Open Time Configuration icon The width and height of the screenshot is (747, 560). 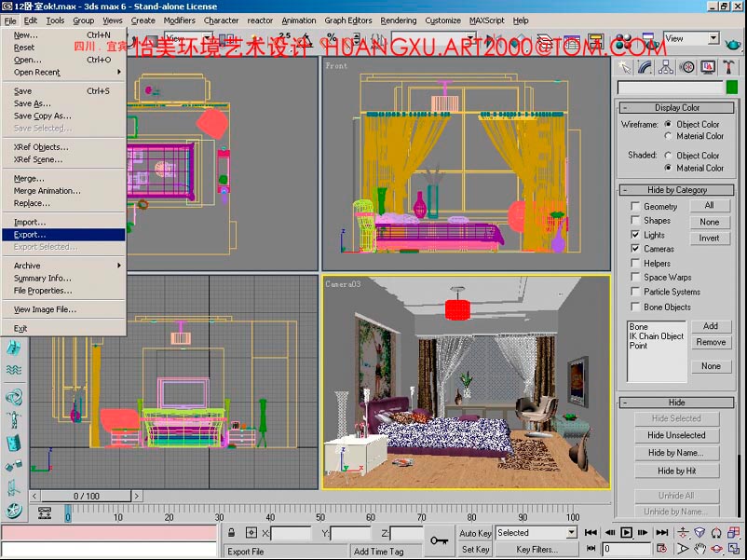click(661, 549)
